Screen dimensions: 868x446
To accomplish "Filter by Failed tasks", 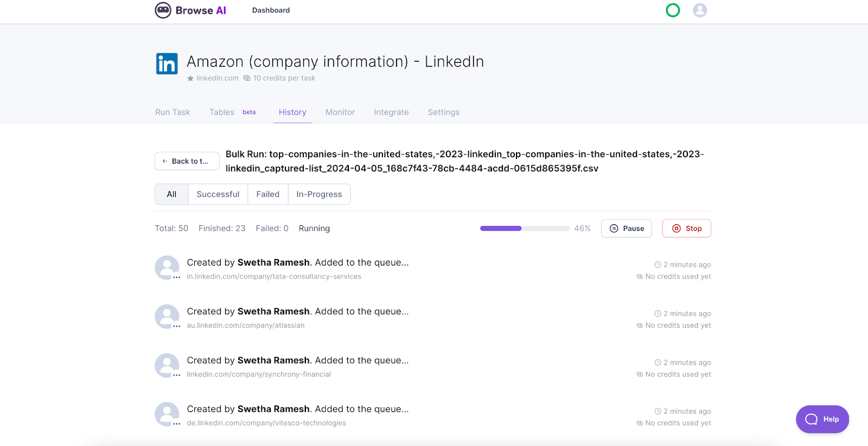I will tap(267, 194).
